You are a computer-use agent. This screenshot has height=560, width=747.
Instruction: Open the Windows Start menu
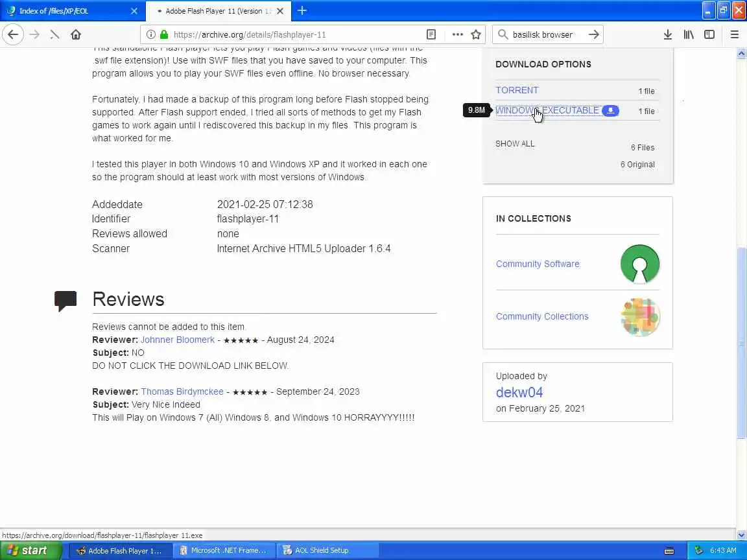30,550
